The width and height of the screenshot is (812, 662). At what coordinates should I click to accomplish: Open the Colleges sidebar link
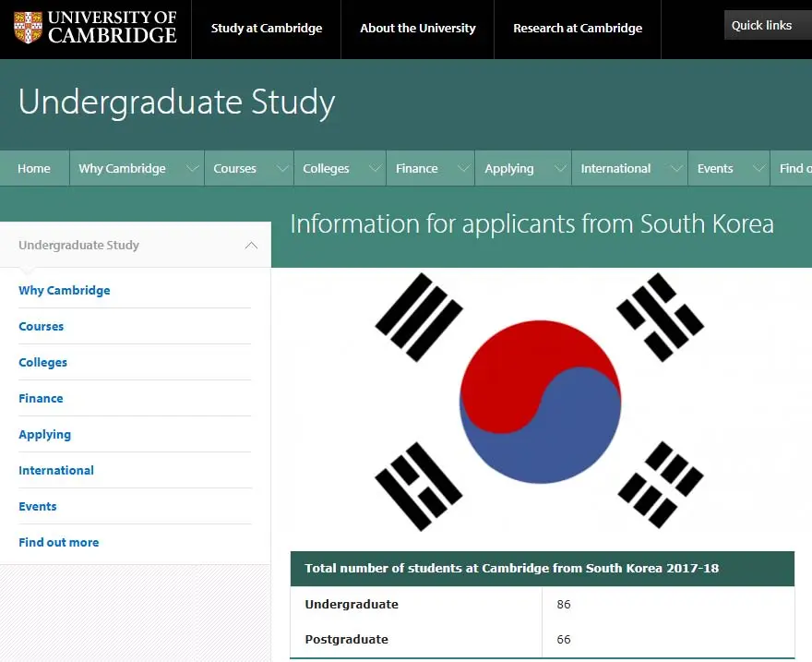pos(42,362)
